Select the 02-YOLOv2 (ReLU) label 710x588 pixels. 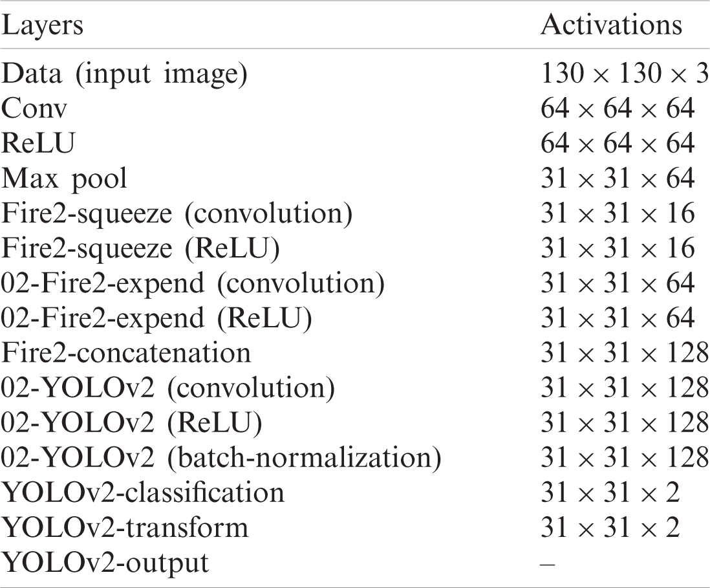click(132, 424)
